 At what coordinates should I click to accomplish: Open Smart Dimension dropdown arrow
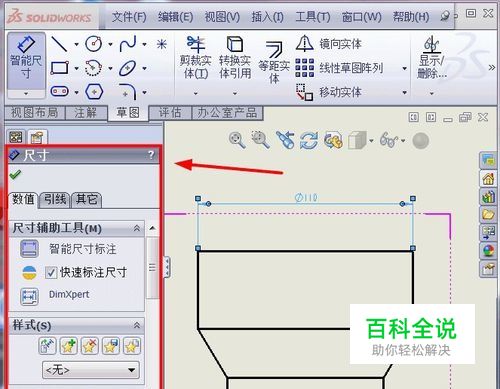click(26, 94)
